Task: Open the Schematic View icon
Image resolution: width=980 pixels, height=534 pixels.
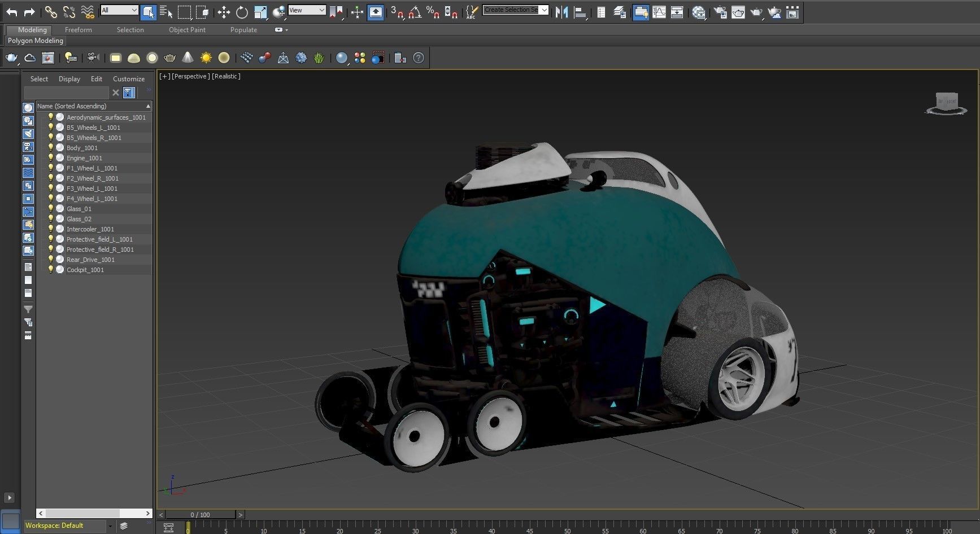Action: click(x=677, y=12)
